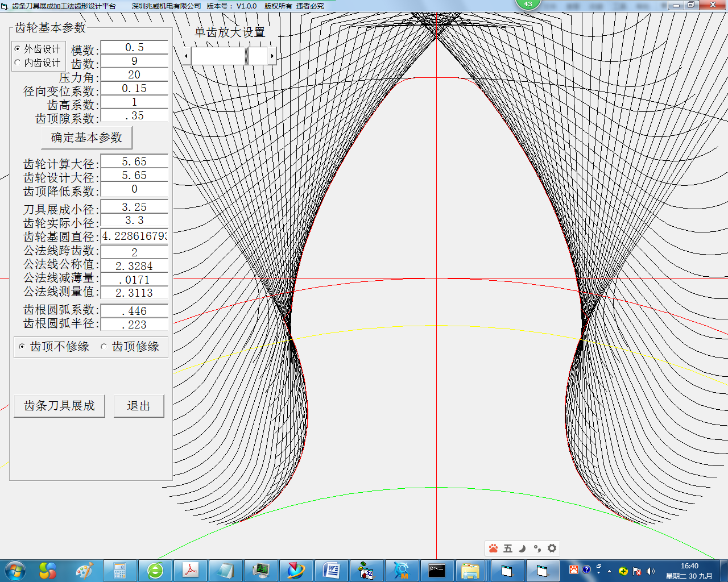Click the Baidu paw input method icon
This screenshot has height=582, width=728.
click(x=493, y=548)
